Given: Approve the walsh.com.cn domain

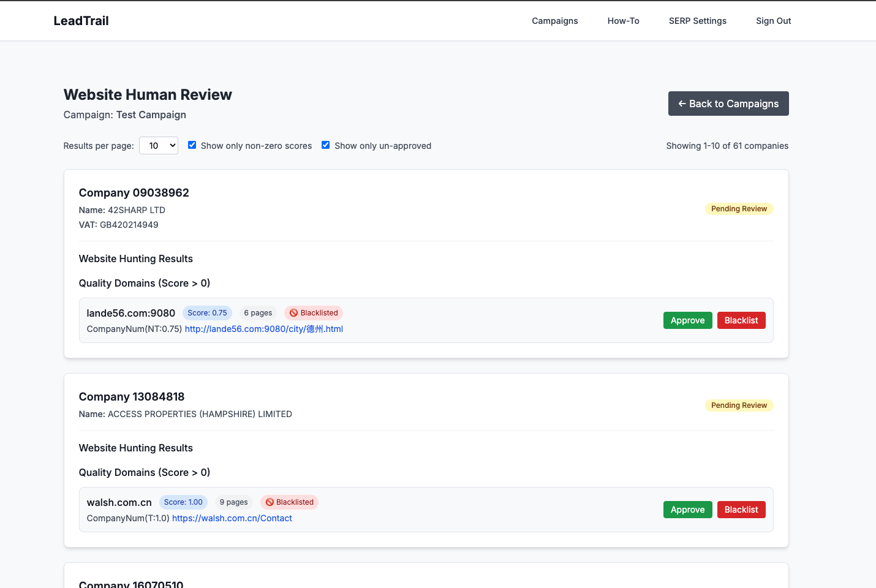Looking at the screenshot, I should (687, 509).
